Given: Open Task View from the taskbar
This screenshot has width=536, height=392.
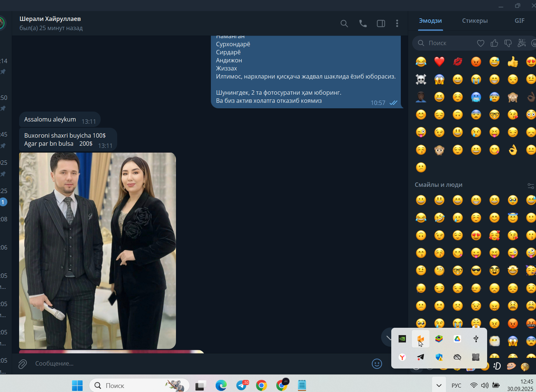Looking at the screenshot, I should (200, 385).
